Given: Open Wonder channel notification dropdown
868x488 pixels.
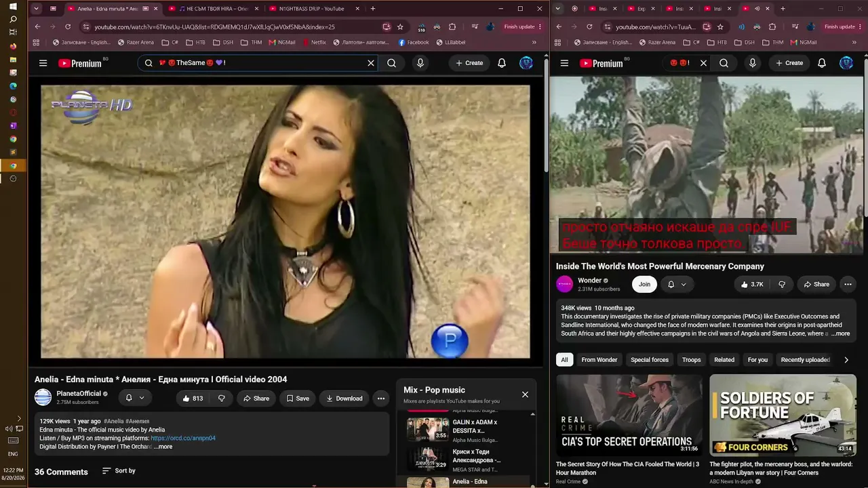Looking at the screenshot, I should [x=677, y=285].
